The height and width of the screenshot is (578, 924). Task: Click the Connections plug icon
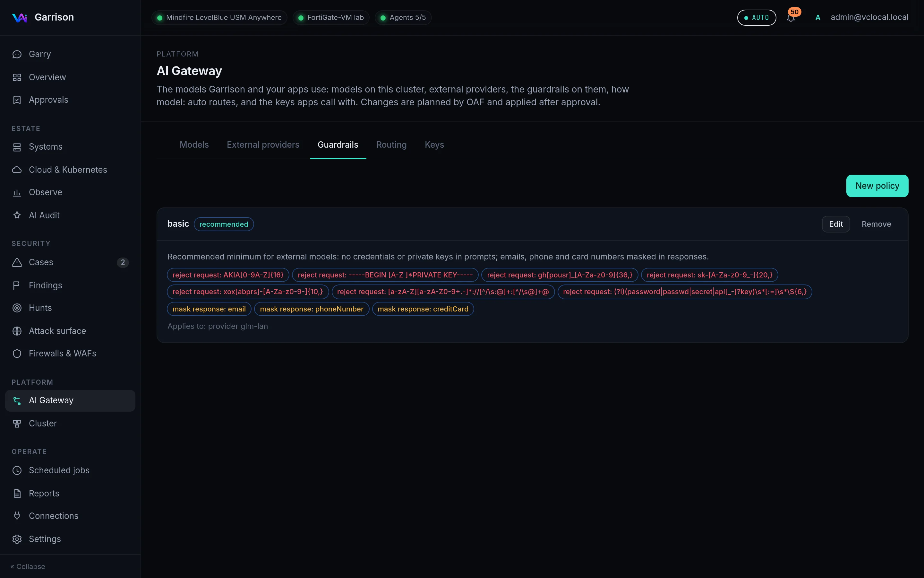(x=17, y=516)
